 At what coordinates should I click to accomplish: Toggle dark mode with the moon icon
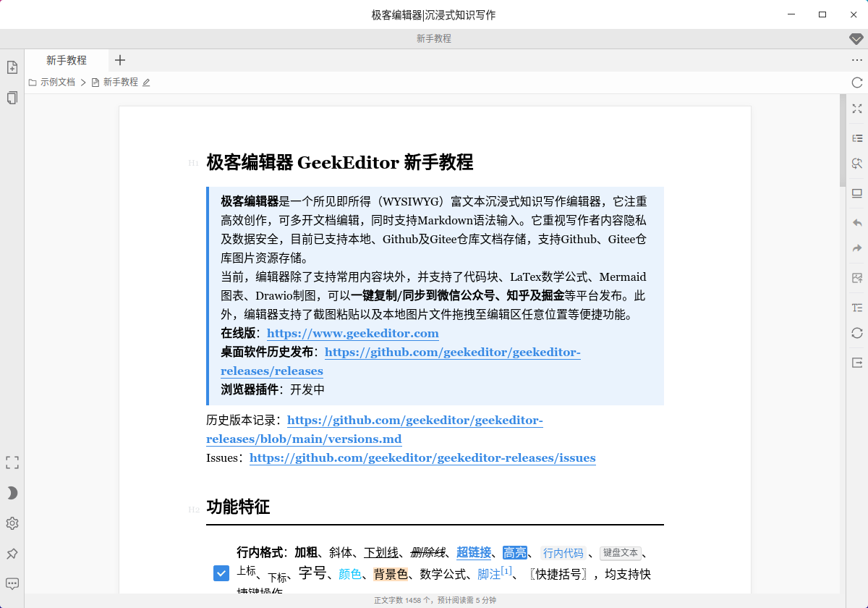click(x=12, y=493)
